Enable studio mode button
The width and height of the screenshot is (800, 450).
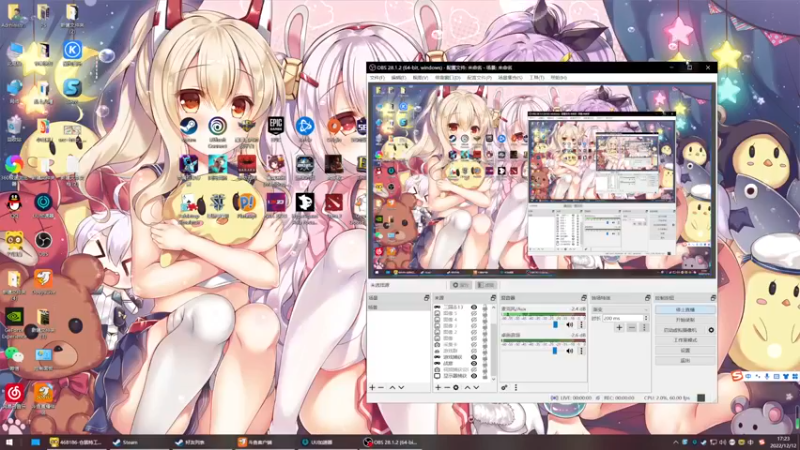point(685,340)
